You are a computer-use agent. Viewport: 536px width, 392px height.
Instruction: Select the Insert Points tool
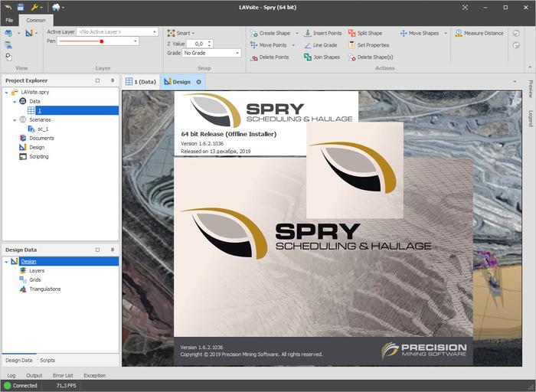click(323, 33)
